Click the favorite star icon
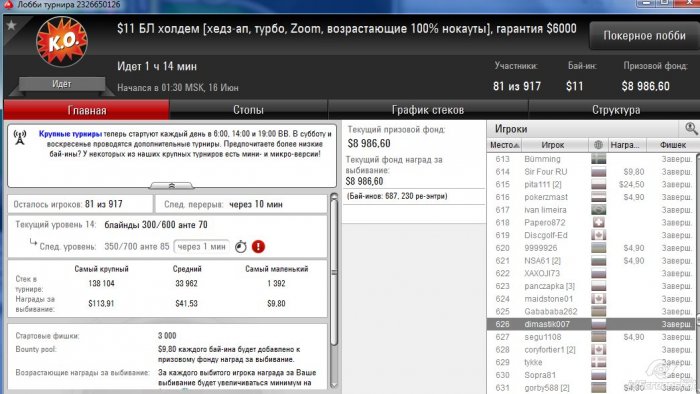Viewport: 700px width, 394px height. pos(11,25)
